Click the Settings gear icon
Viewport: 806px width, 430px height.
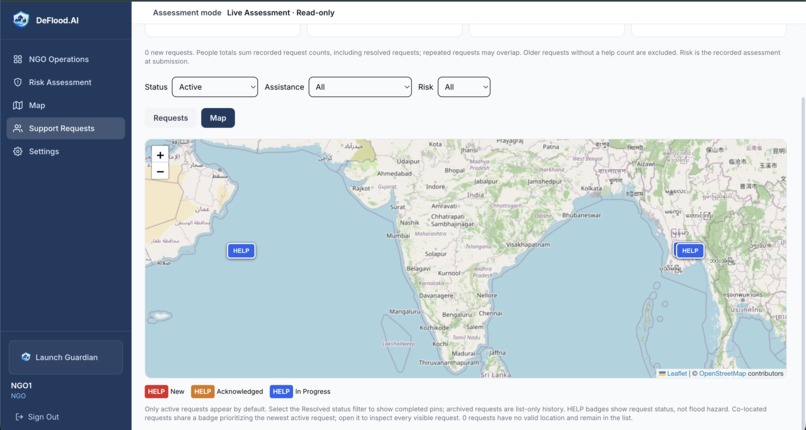pyautogui.click(x=17, y=152)
